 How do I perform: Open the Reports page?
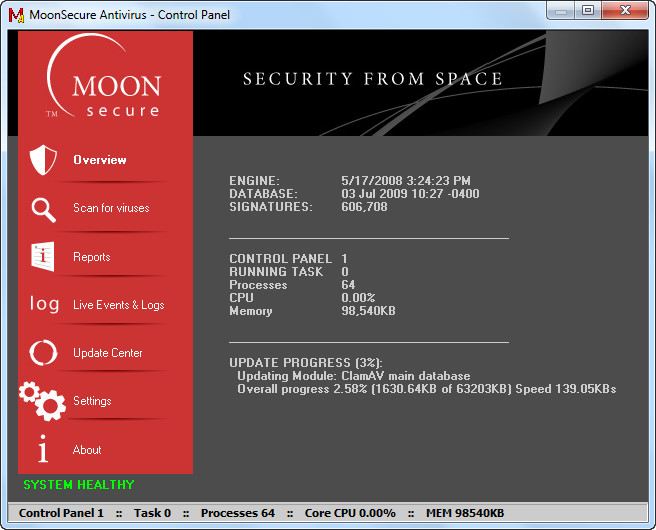[x=92, y=257]
